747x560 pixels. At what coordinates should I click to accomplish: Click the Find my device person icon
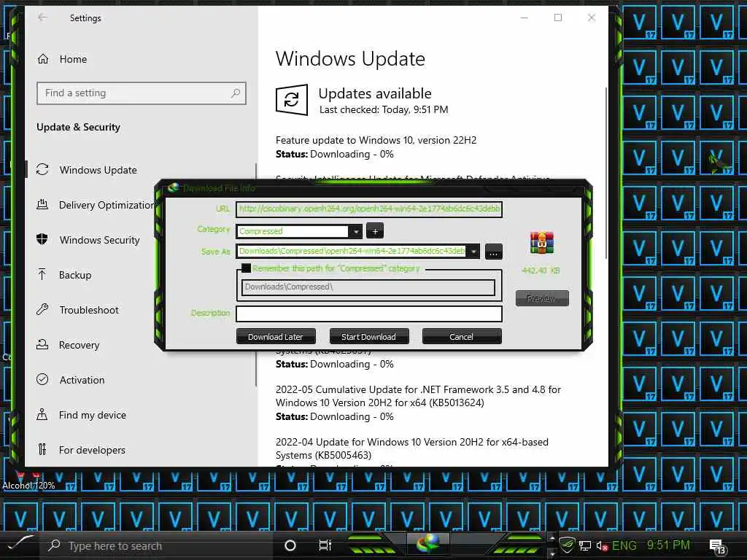pos(42,415)
